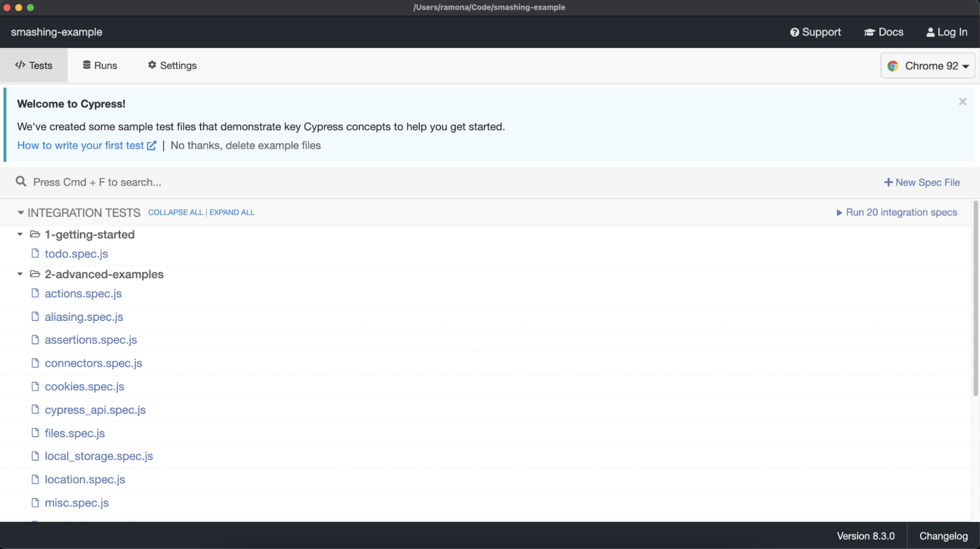Collapse the INTEGRATION TESTS section
Viewport: 980px width, 549px height.
[x=21, y=213]
